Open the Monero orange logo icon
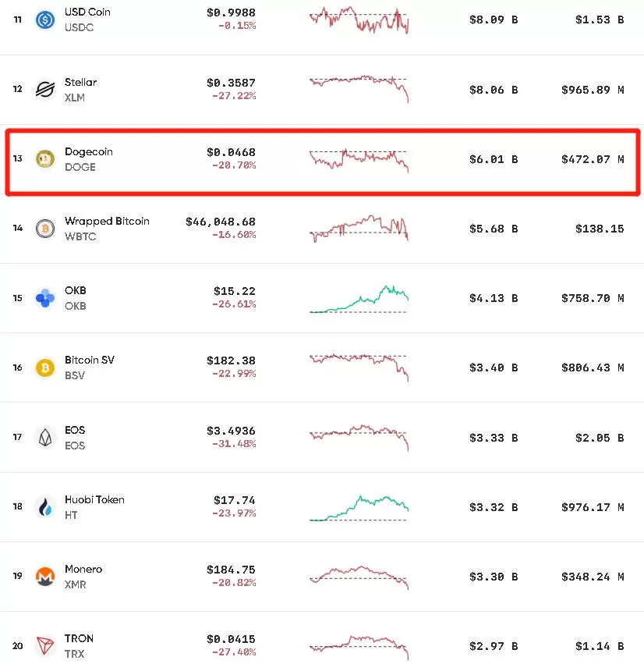Image resolution: width=644 pixels, height=664 pixels. click(x=45, y=577)
